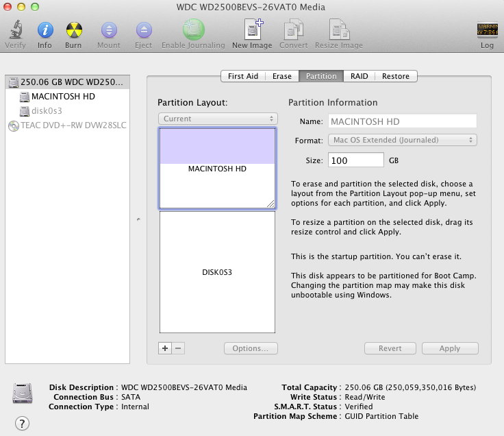
Task: Click the Help question mark button
Action: tap(22, 423)
